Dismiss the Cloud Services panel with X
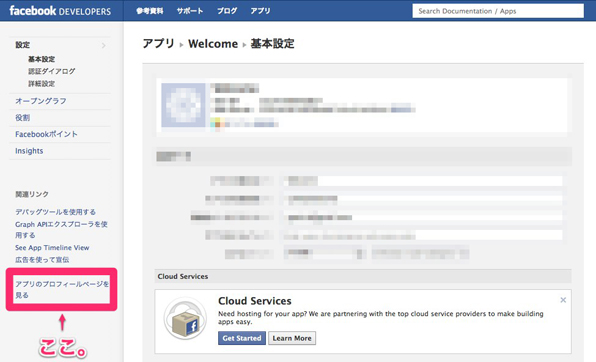Image resolution: width=596 pixels, height=362 pixels. click(x=563, y=300)
